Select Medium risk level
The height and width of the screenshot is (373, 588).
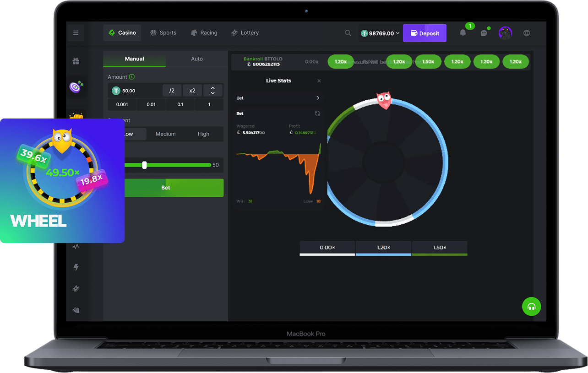click(x=165, y=134)
